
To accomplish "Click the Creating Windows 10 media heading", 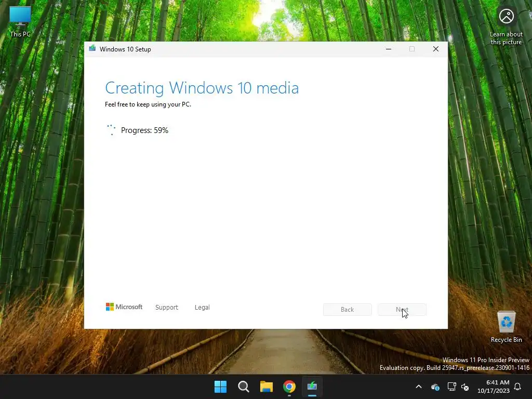I will pos(202,88).
